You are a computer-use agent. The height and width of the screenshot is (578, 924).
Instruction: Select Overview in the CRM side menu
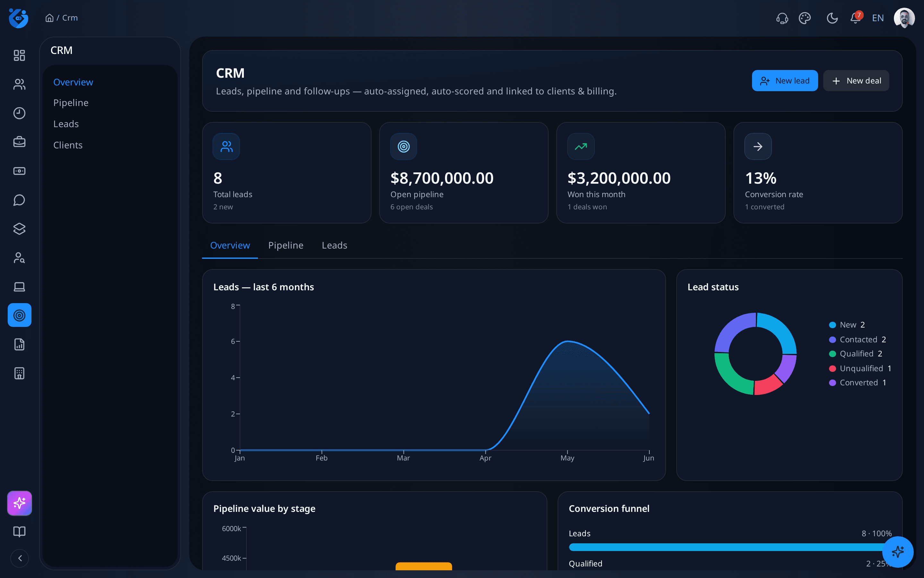[x=73, y=82]
